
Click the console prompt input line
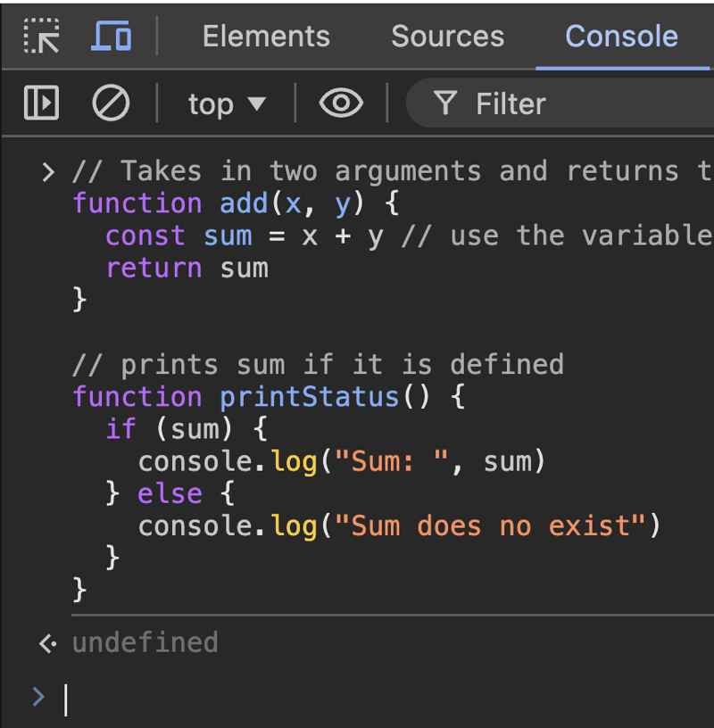pos(389,700)
